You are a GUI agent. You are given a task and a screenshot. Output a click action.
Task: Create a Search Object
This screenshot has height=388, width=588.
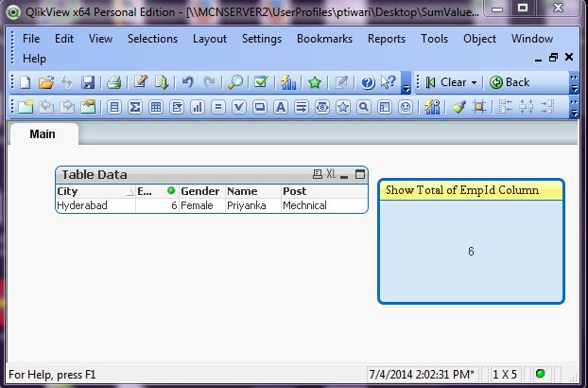pyautogui.click(x=363, y=107)
